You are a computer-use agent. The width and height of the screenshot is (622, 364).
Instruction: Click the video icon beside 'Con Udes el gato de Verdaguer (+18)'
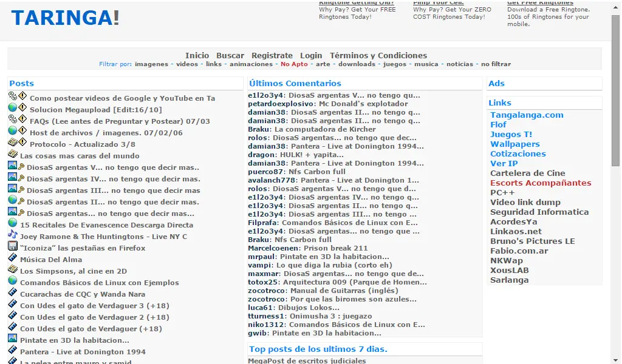13,326
